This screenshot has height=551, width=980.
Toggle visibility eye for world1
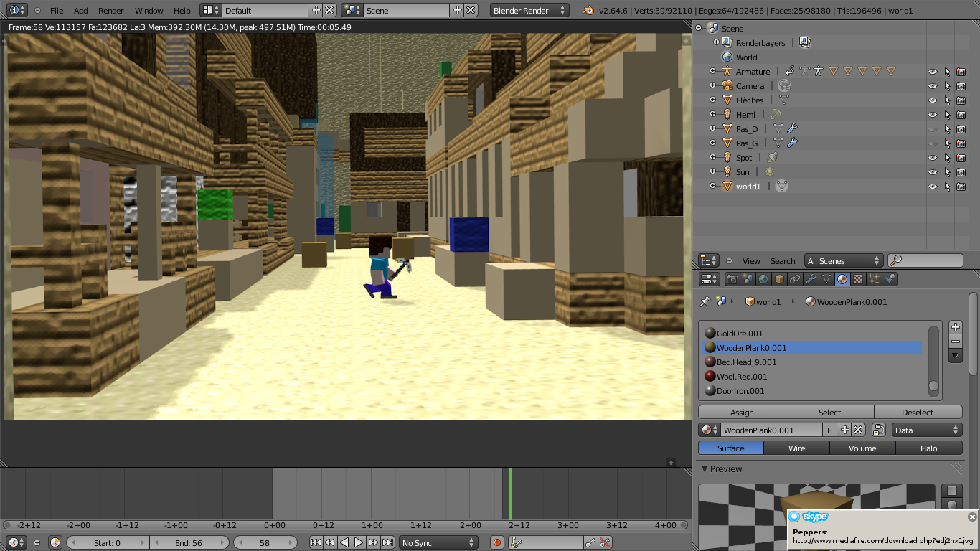tap(933, 187)
